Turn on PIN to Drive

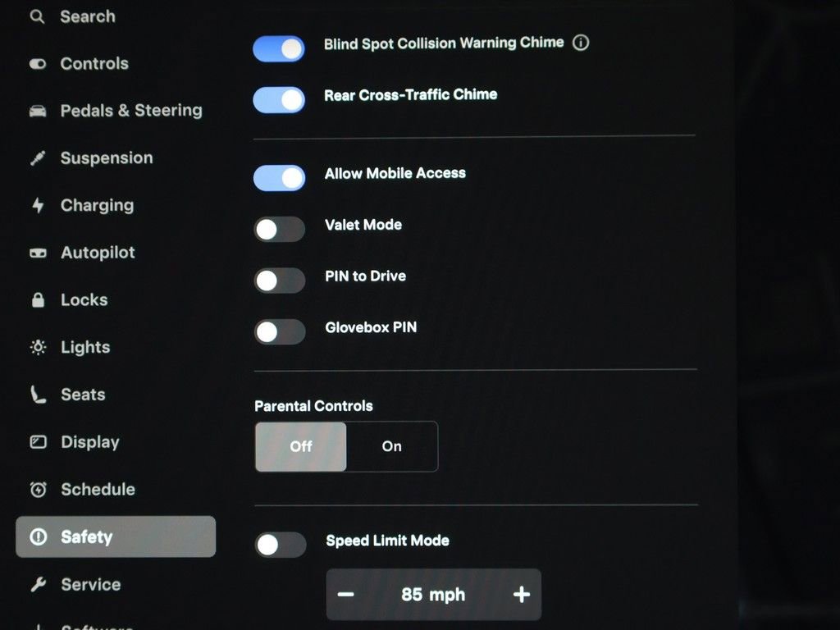pyautogui.click(x=279, y=281)
